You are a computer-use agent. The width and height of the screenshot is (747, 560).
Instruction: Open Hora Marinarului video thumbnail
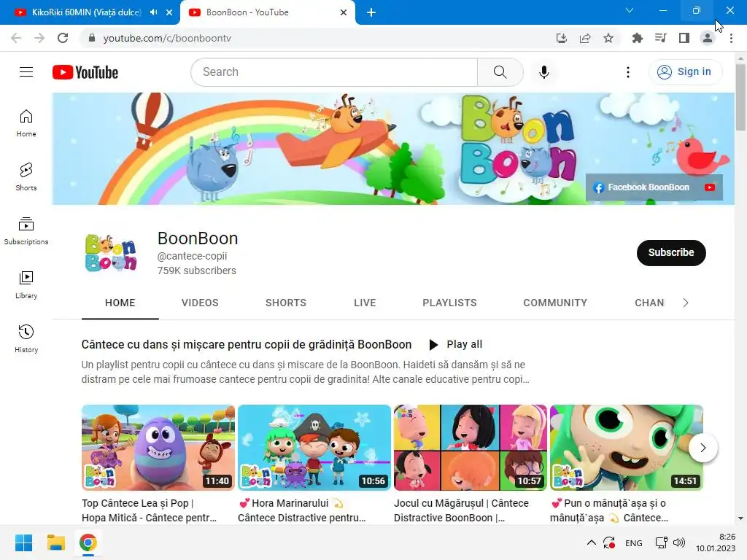(314, 448)
